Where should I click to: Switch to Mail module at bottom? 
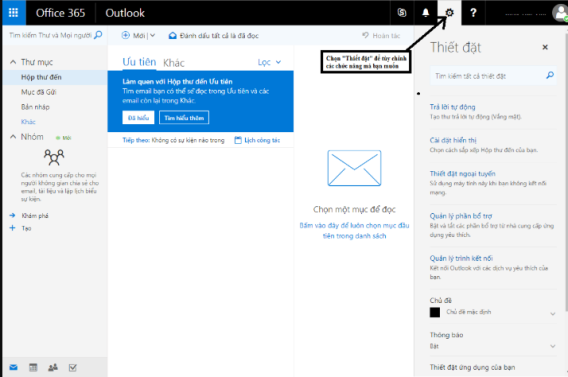[x=13, y=368]
